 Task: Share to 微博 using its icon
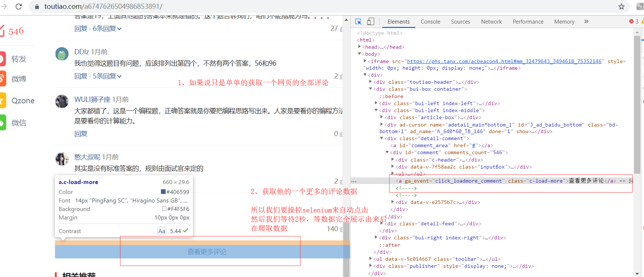pos(3,79)
